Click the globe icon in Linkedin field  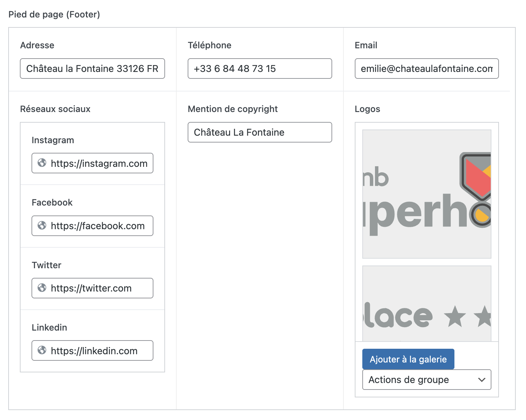[x=42, y=350]
